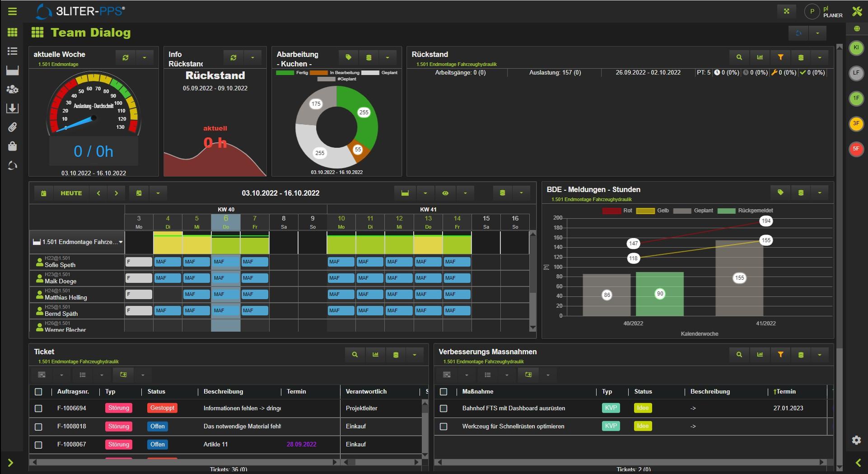The width and height of the screenshot is (868, 474).
Task: Toggle the Rot legend in BDE chart
Action: point(611,211)
